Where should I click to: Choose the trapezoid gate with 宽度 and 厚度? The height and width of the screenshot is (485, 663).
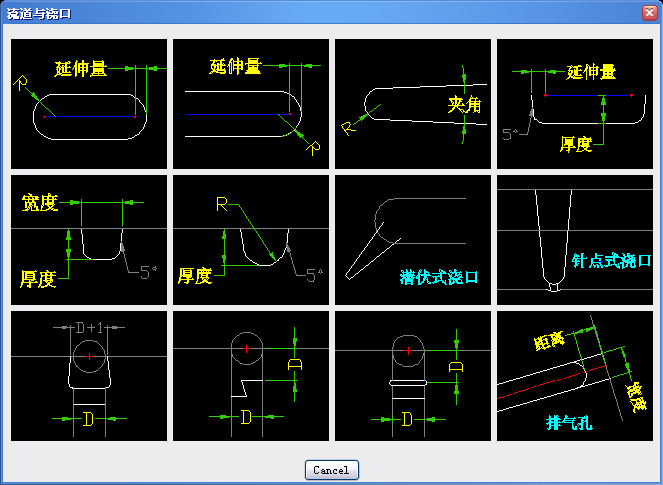pos(89,240)
